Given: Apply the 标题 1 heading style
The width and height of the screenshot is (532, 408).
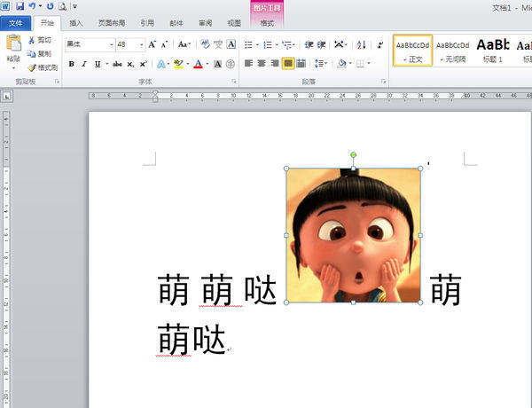Looking at the screenshot, I should (493, 51).
